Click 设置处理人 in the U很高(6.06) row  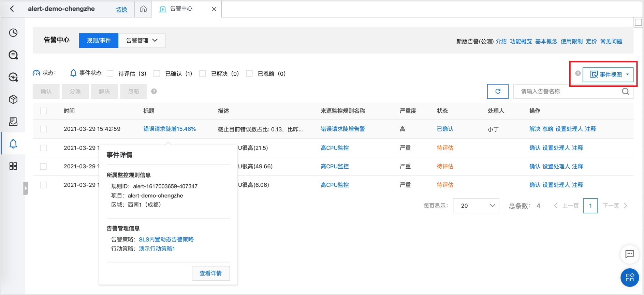556,185
